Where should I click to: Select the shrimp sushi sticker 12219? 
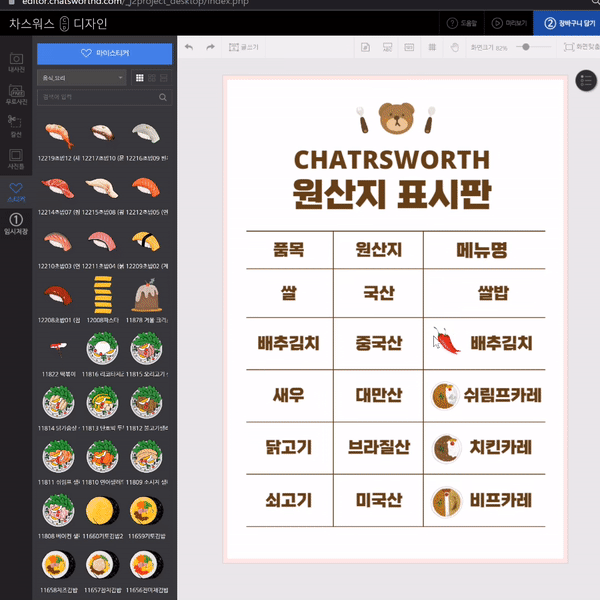pos(59,135)
